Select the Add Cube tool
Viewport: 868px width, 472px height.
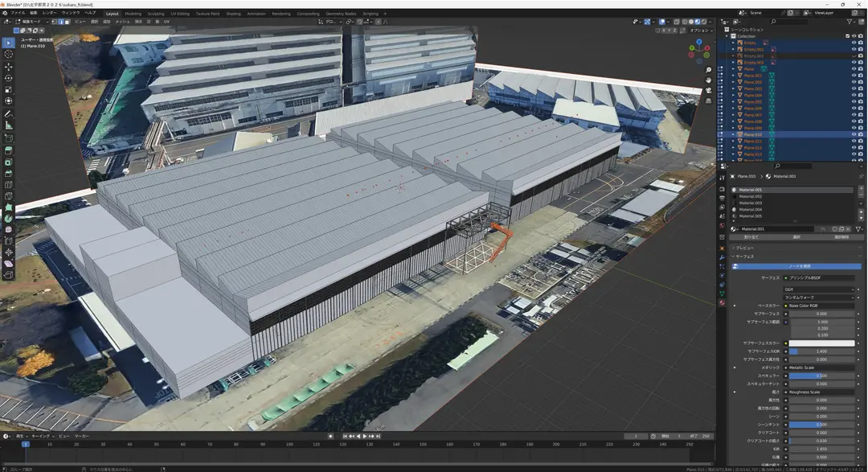point(8,138)
